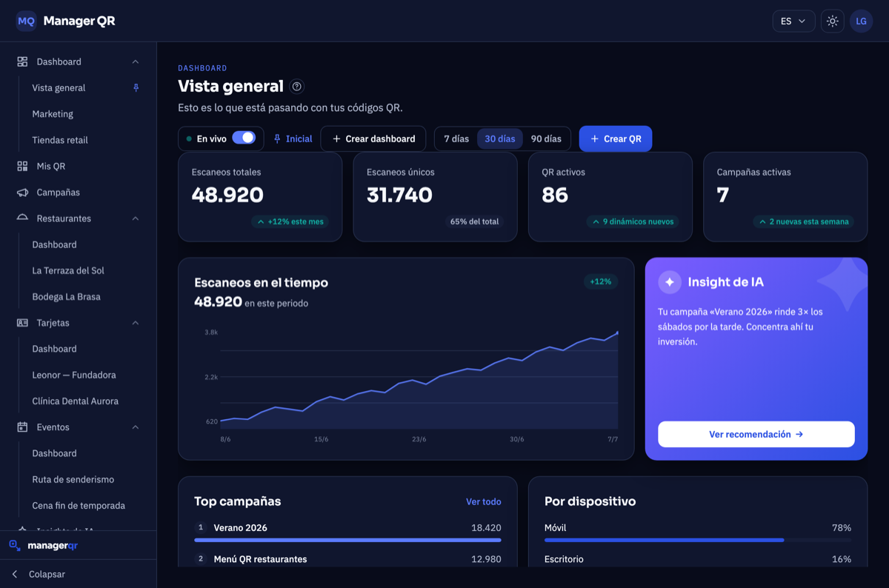Click the Móvil device progress bar
889x588 pixels.
click(x=698, y=540)
